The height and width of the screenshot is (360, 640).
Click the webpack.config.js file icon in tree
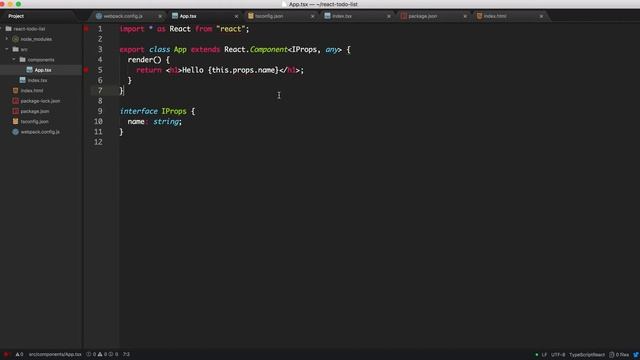click(x=16, y=132)
